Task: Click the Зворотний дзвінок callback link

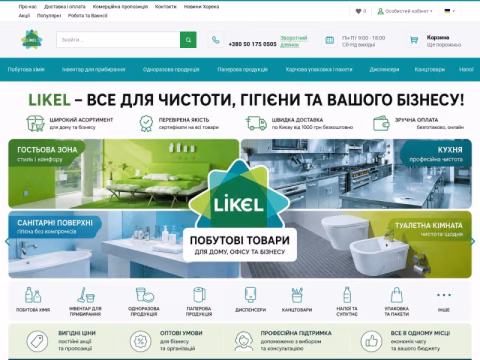Action: pos(293,41)
